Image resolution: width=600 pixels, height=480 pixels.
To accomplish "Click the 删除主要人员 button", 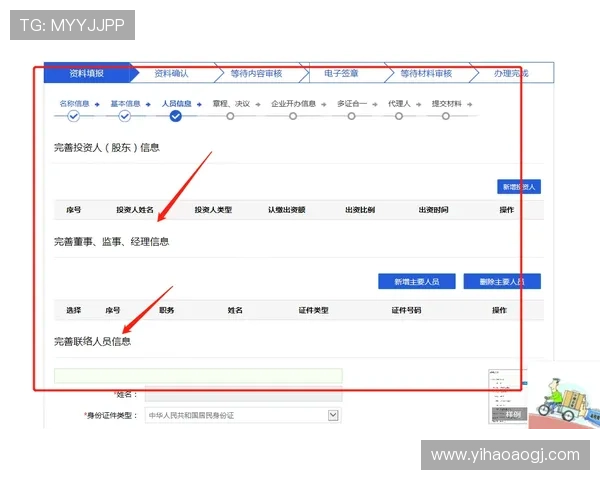I will 502,281.
